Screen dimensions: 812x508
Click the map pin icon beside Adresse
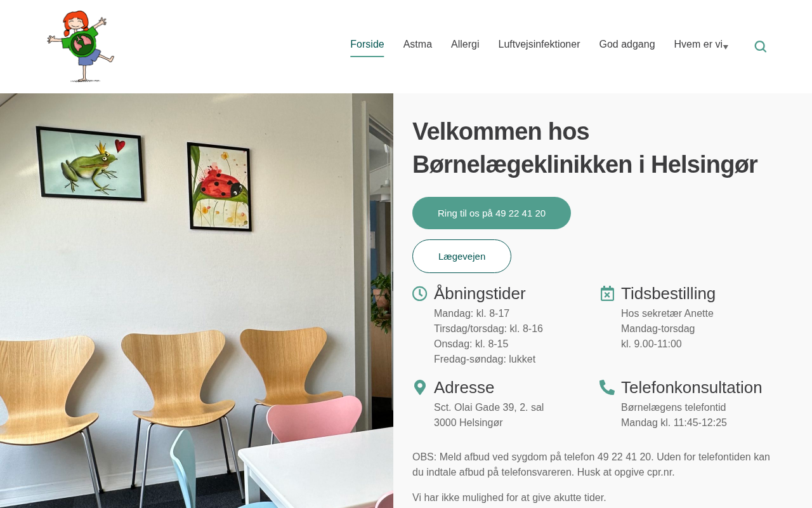[x=419, y=387]
